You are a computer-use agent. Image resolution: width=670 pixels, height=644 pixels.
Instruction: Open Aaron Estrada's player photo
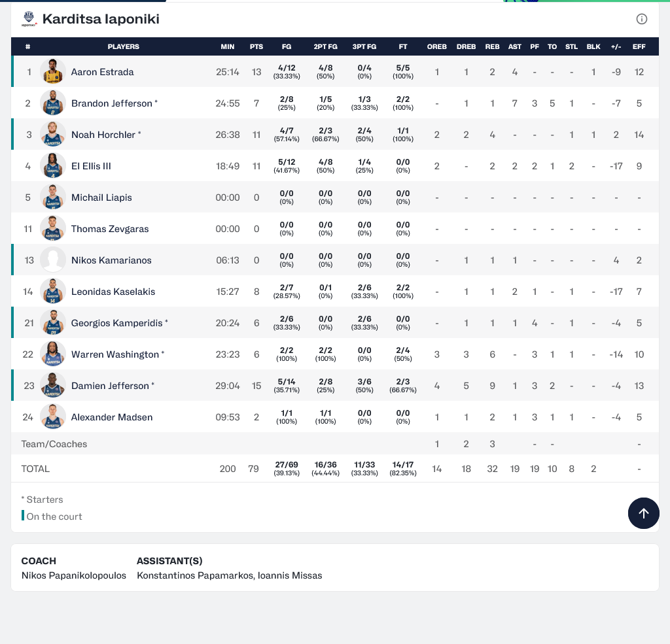coord(53,72)
